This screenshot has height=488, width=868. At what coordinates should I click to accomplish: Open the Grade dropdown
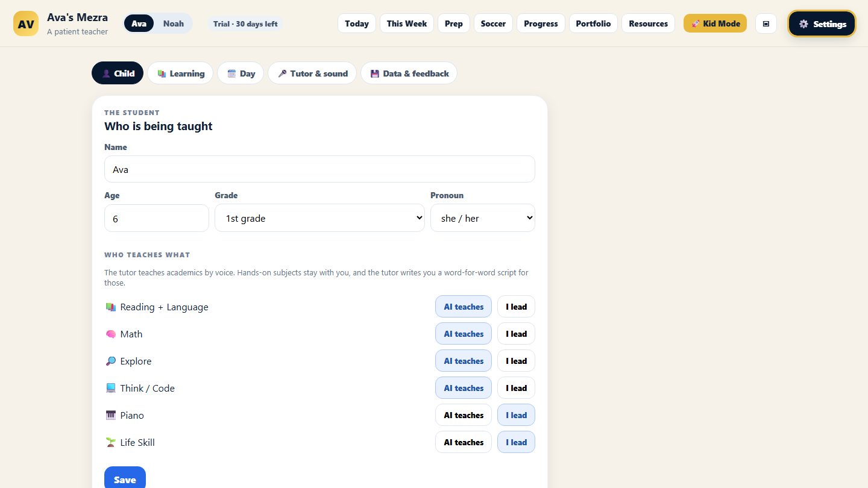click(319, 218)
